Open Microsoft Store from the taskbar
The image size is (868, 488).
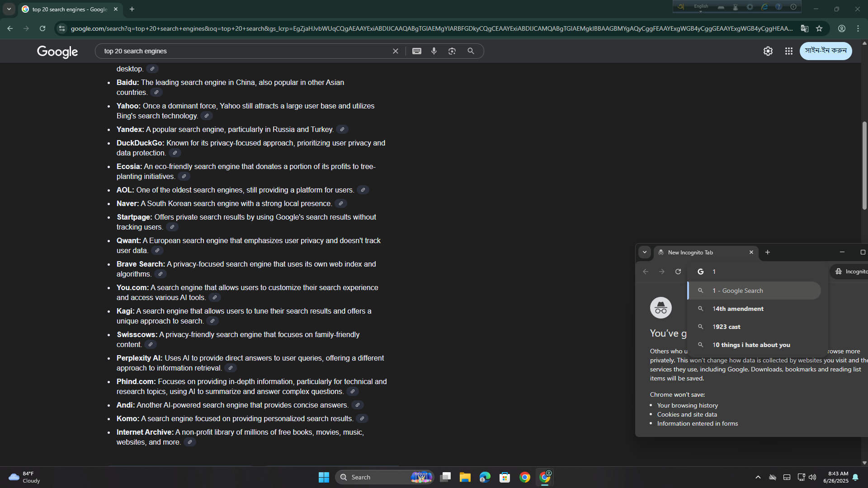click(505, 477)
